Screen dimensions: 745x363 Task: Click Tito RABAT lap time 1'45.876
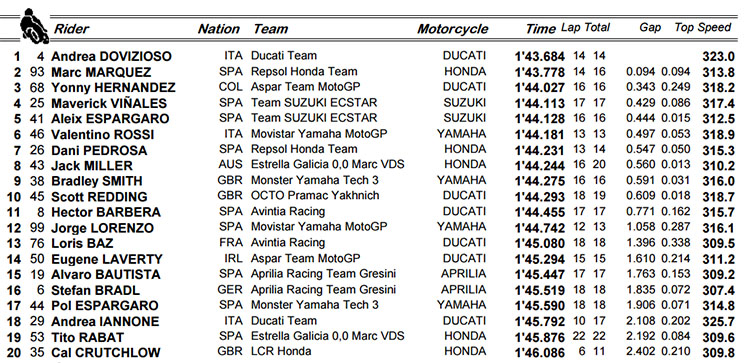[x=539, y=337]
